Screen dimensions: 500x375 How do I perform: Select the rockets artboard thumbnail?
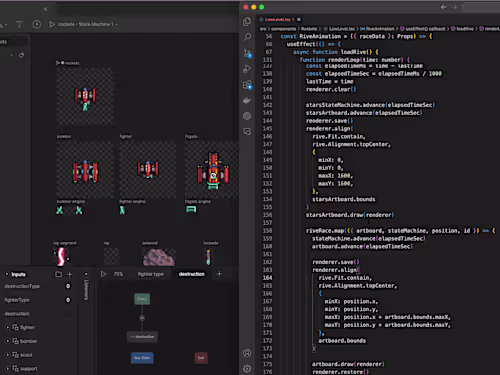coord(85,97)
